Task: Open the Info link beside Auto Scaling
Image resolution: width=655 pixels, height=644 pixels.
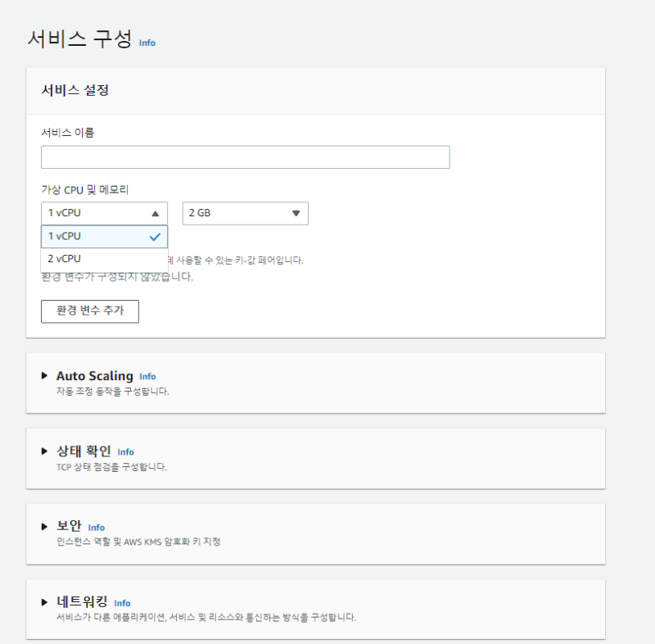Action: pos(147,377)
